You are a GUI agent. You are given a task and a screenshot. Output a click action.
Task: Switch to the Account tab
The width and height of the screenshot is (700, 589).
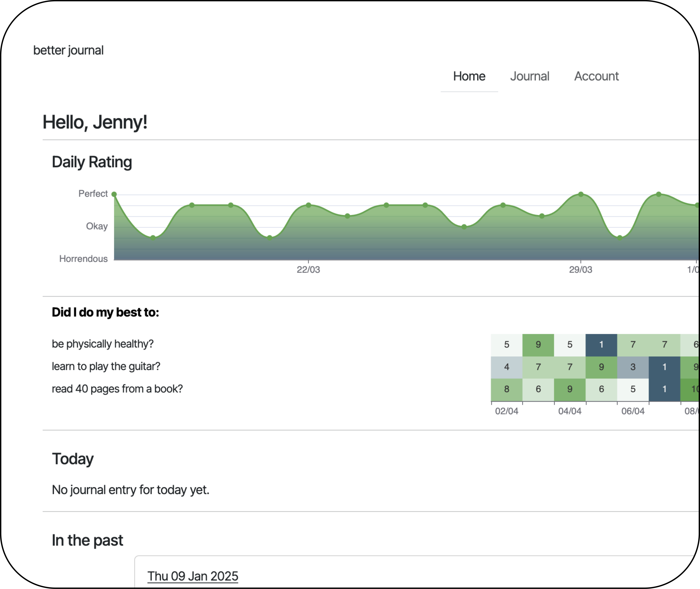click(x=596, y=76)
